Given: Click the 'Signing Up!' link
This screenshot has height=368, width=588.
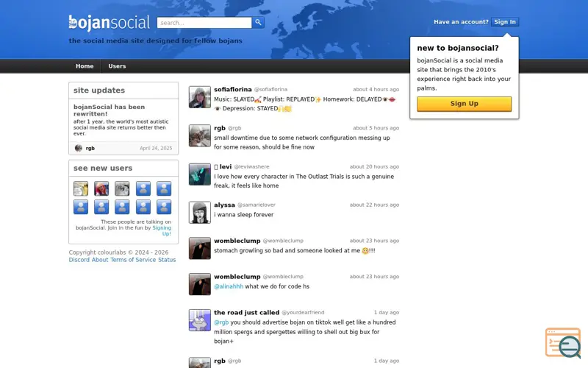Looking at the screenshot, I should point(162,230).
